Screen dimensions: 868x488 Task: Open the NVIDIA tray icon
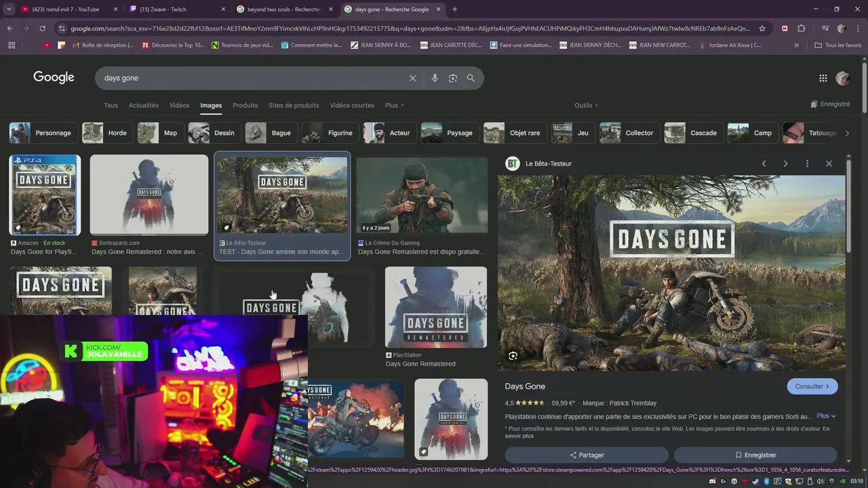point(842,481)
